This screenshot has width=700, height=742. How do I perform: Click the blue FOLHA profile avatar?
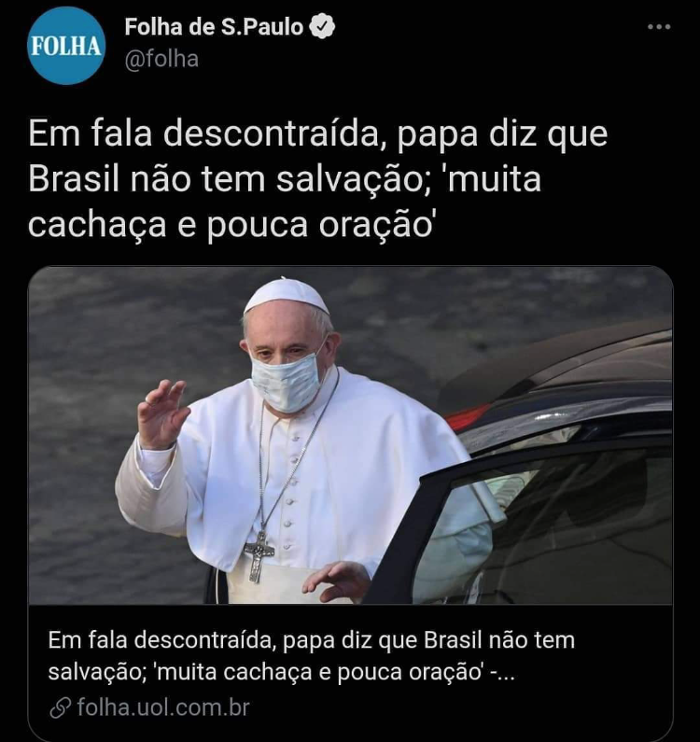pyautogui.click(x=65, y=46)
